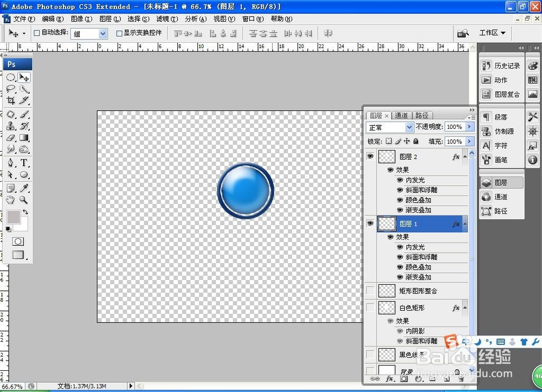Select the Zoom tool
542x392 pixels.
coord(24,200)
